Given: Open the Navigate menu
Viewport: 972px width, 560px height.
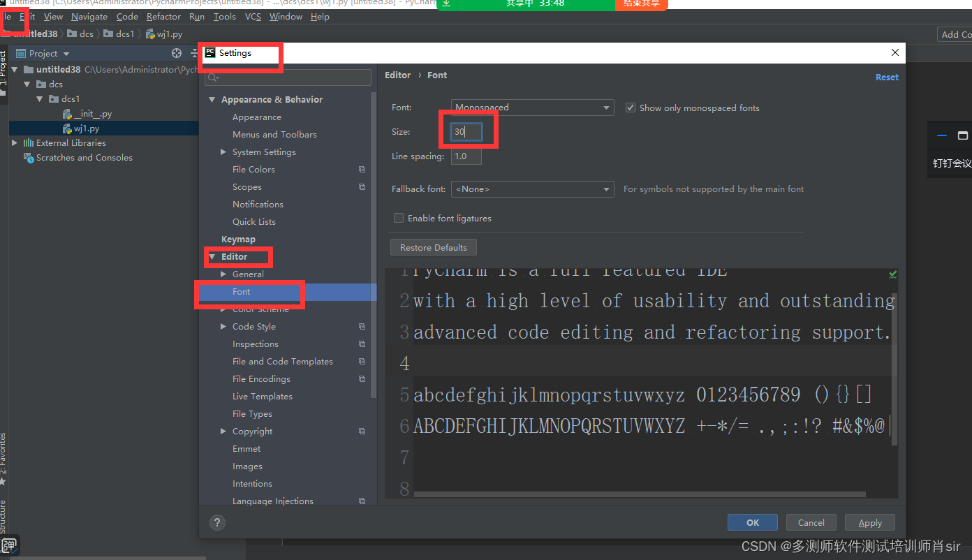Looking at the screenshot, I should click(89, 16).
